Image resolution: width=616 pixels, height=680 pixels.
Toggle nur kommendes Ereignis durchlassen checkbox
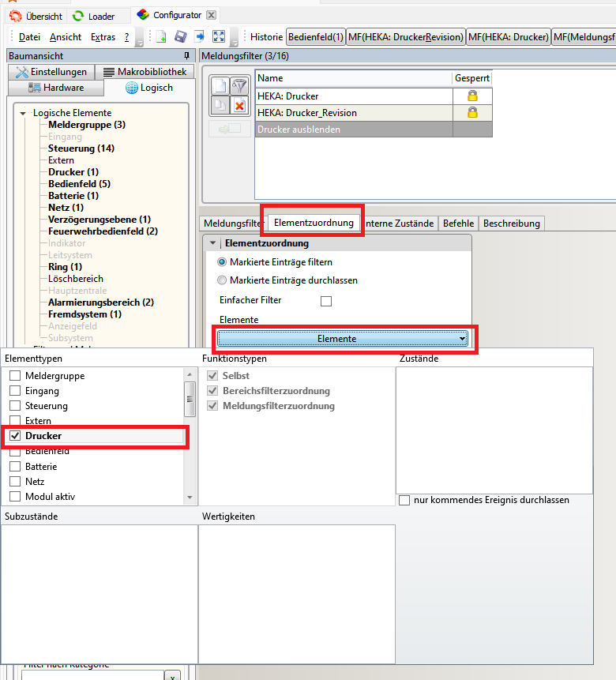click(404, 500)
